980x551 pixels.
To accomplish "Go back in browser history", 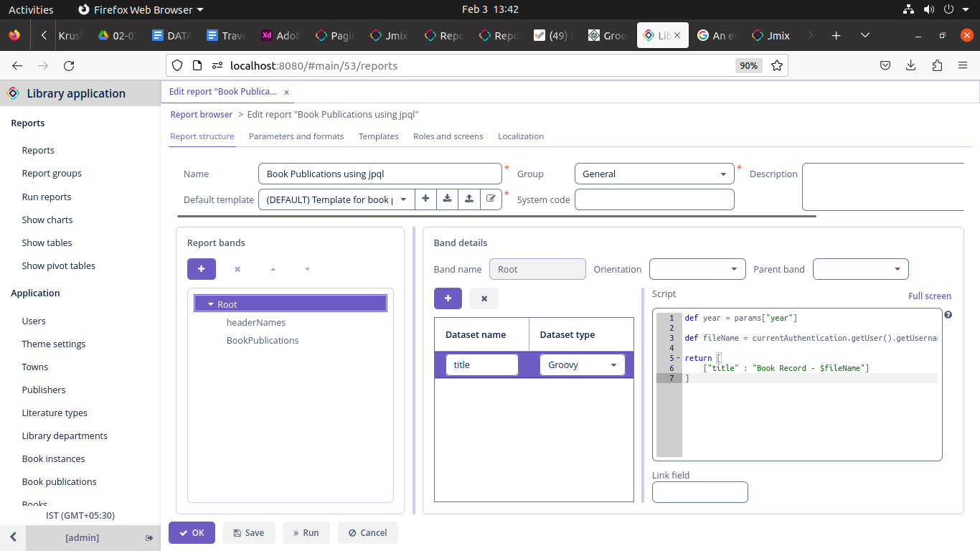I will (x=17, y=65).
